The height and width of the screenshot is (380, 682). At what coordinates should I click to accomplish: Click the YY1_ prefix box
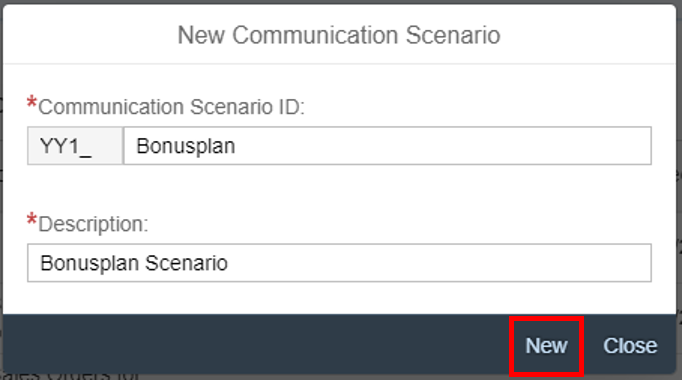[75, 146]
